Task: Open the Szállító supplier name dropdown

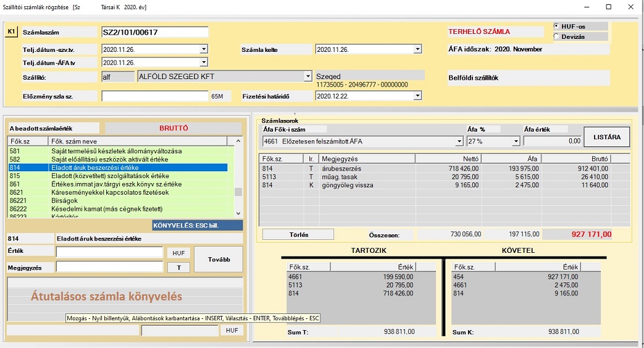Action: pos(308,77)
